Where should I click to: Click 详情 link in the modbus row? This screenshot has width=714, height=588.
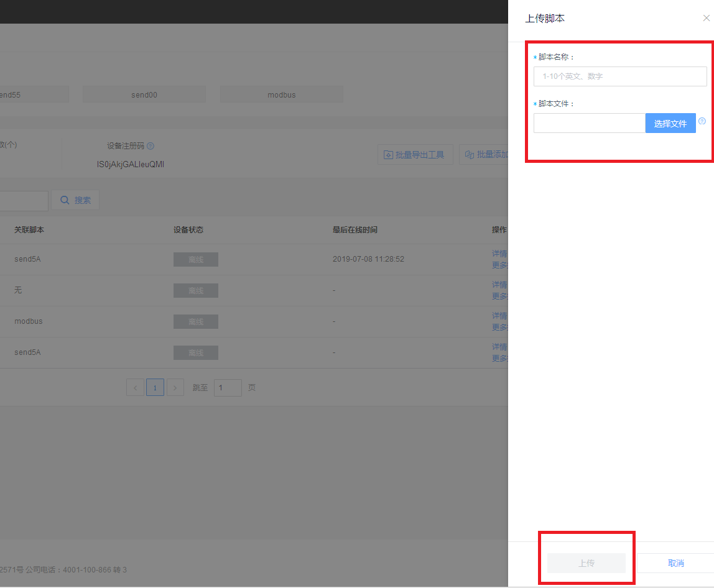tap(499, 316)
